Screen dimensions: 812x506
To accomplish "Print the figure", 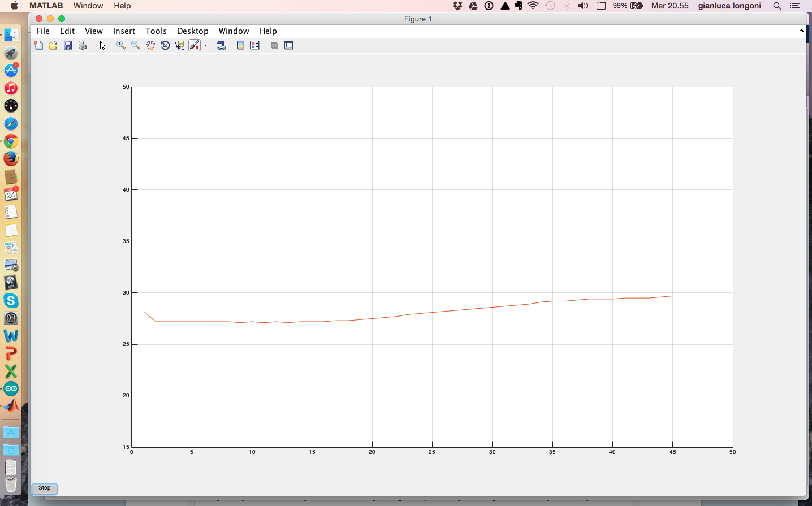I will pyautogui.click(x=83, y=45).
